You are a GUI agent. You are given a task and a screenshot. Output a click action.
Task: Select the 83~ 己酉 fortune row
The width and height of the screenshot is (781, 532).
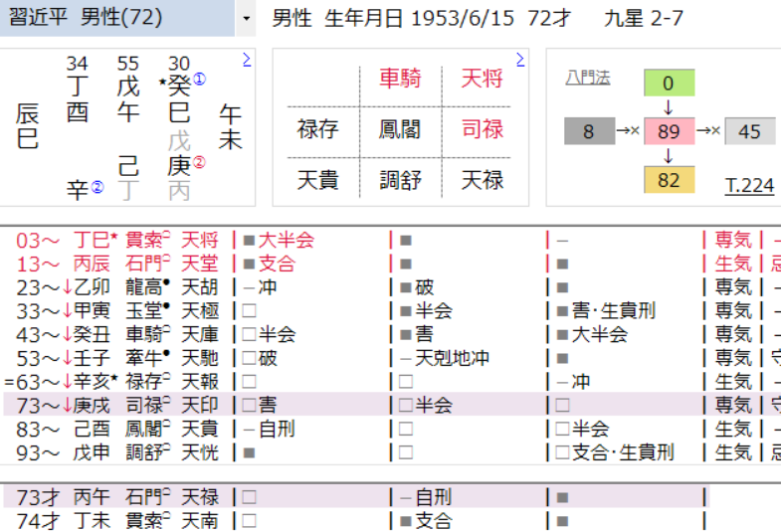pyautogui.click(x=392, y=429)
